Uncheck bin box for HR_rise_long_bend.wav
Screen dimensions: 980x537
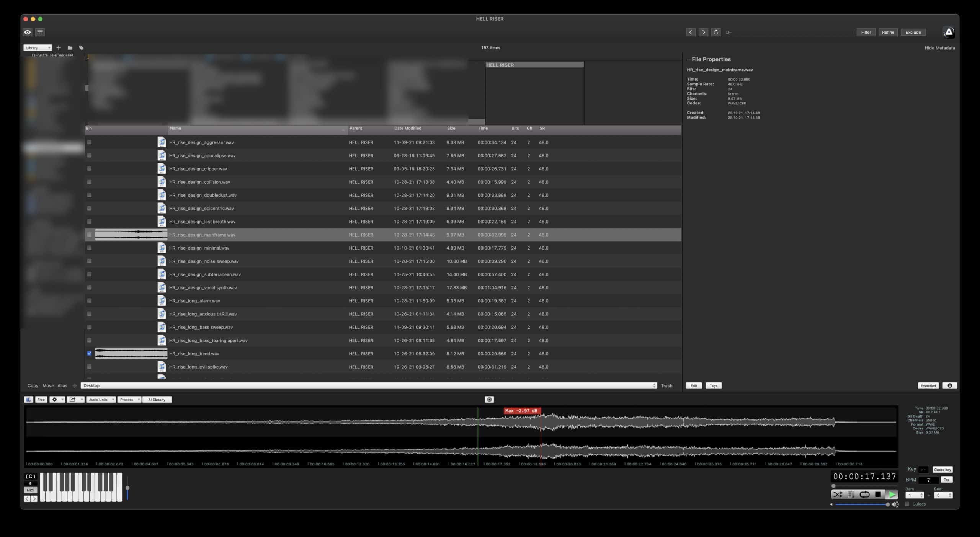click(x=89, y=353)
